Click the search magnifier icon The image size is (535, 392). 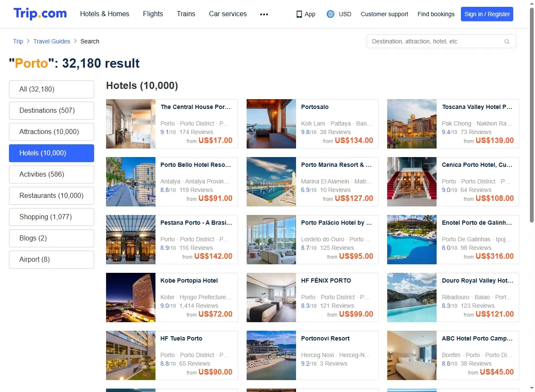507,42
